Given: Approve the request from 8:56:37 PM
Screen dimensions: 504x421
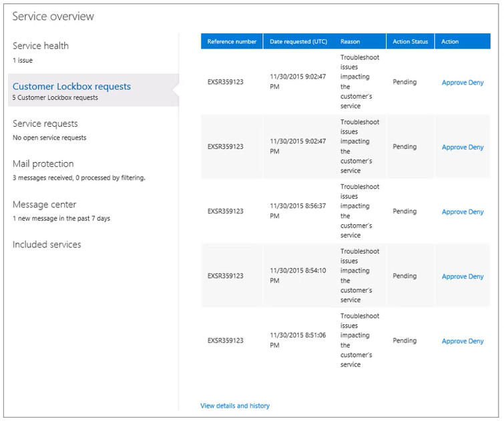Looking at the screenshot, I should (454, 212).
